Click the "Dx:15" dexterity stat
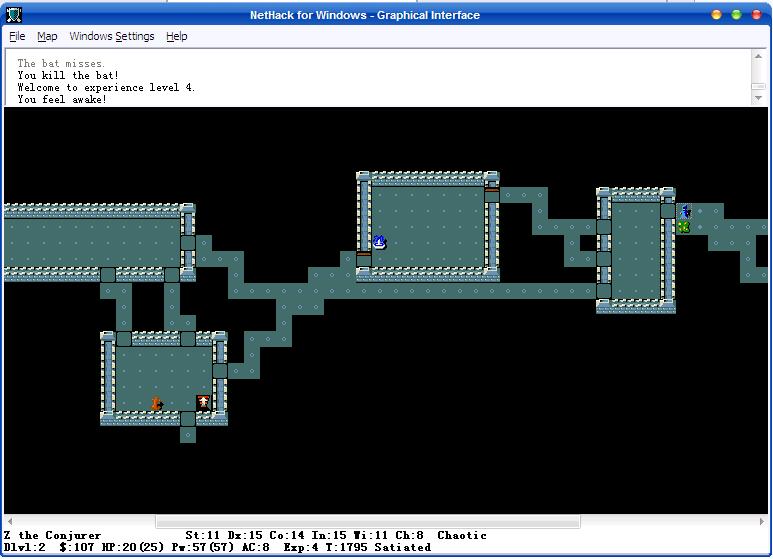The width and height of the screenshot is (773, 559). point(245,535)
